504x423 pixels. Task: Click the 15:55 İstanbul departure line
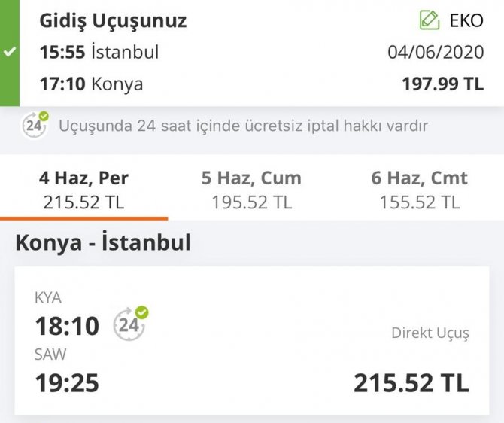point(99,53)
